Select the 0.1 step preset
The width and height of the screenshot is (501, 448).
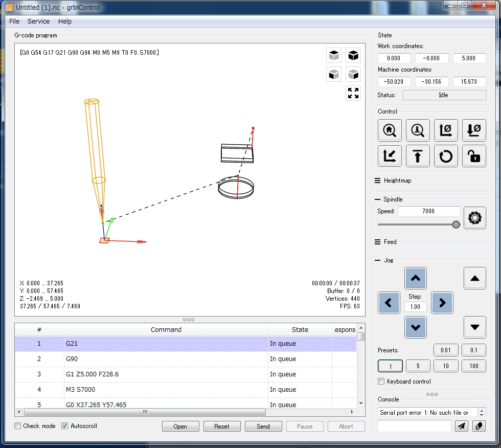[474, 350]
